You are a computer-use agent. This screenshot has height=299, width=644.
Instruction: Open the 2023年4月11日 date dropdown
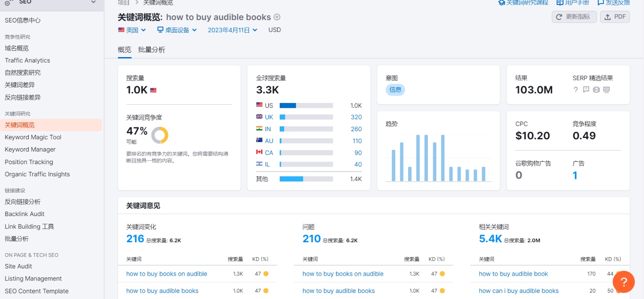point(233,30)
